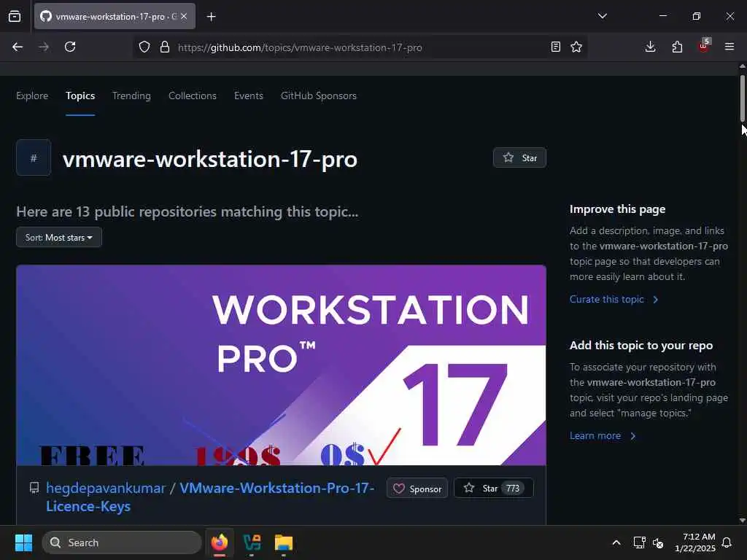This screenshot has height=560, width=747.
Task: Open the network status tray icon
Action: click(639, 542)
